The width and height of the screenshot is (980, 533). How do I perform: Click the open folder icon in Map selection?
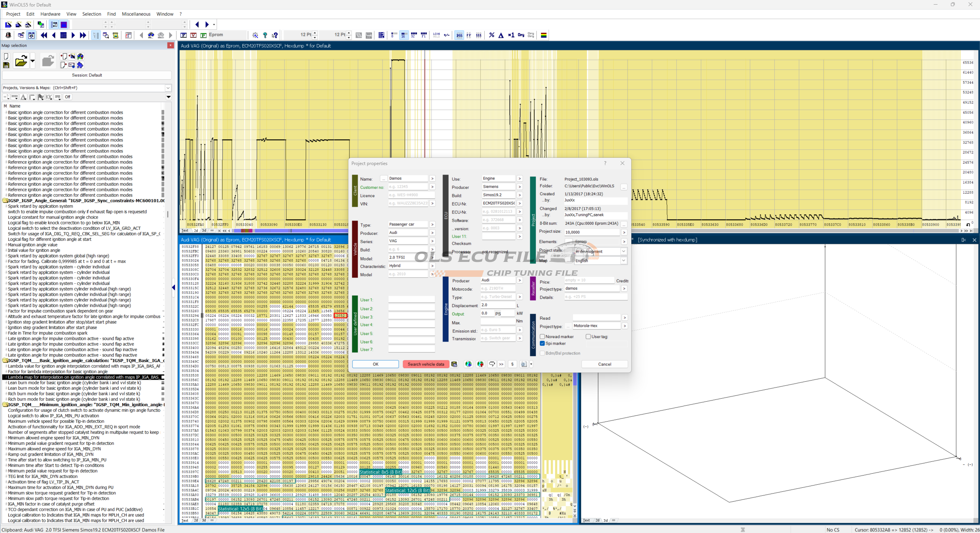21,61
